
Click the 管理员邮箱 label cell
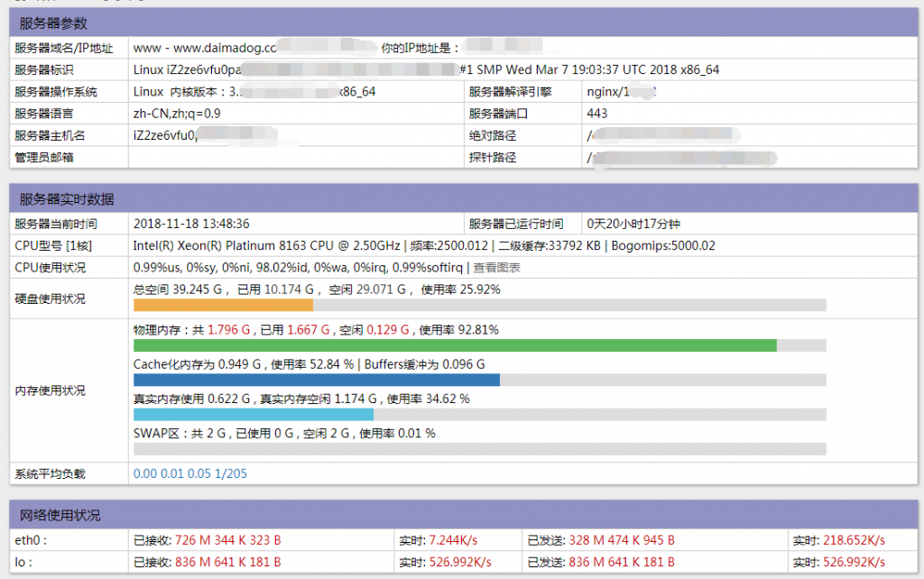pyautogui.click(x=69, y=157)
